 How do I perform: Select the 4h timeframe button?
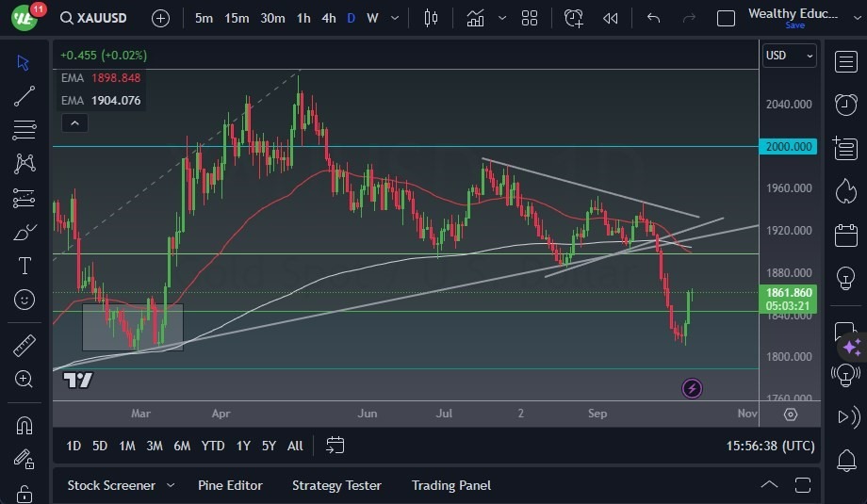329,18
